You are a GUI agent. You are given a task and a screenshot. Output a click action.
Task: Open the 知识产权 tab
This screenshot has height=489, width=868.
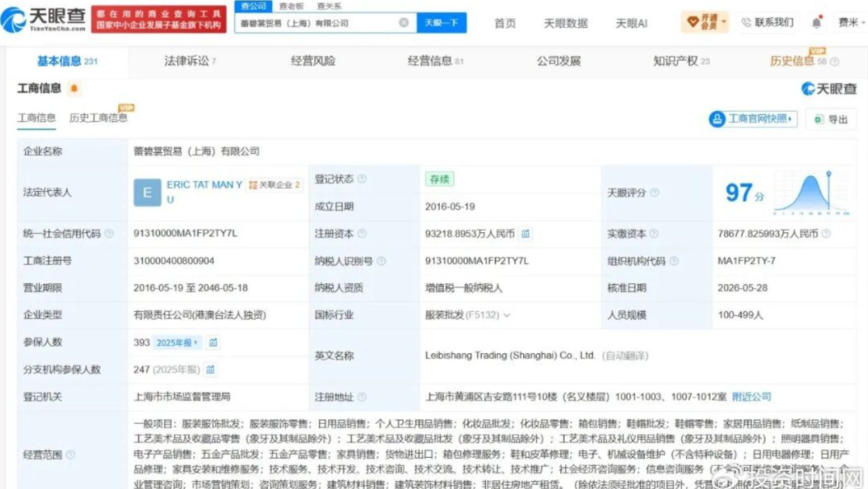(681, 61)
